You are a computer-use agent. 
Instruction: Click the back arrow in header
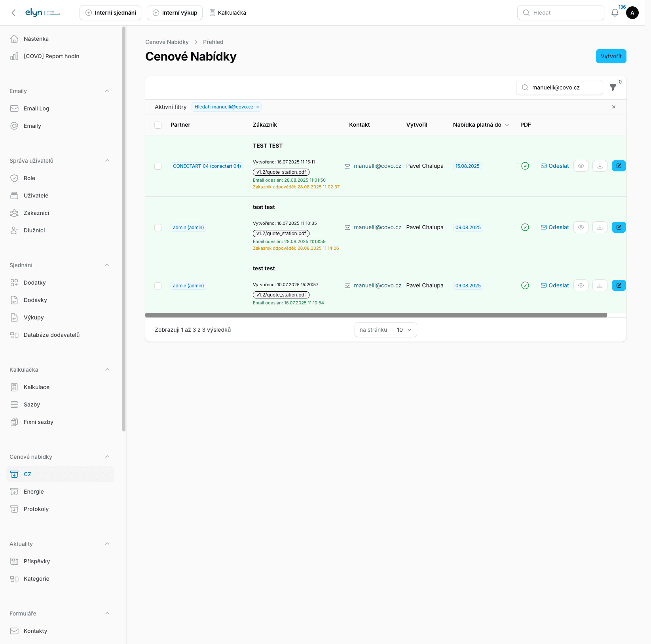pos(13,13)
